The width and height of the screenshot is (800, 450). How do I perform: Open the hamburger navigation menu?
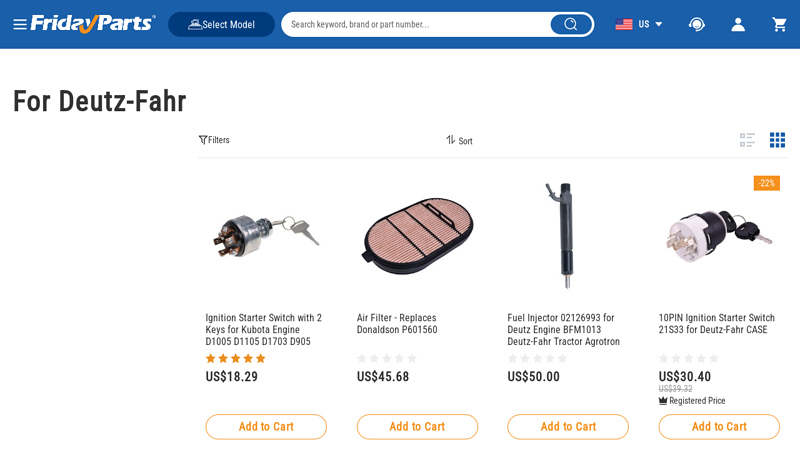[19, 24]
